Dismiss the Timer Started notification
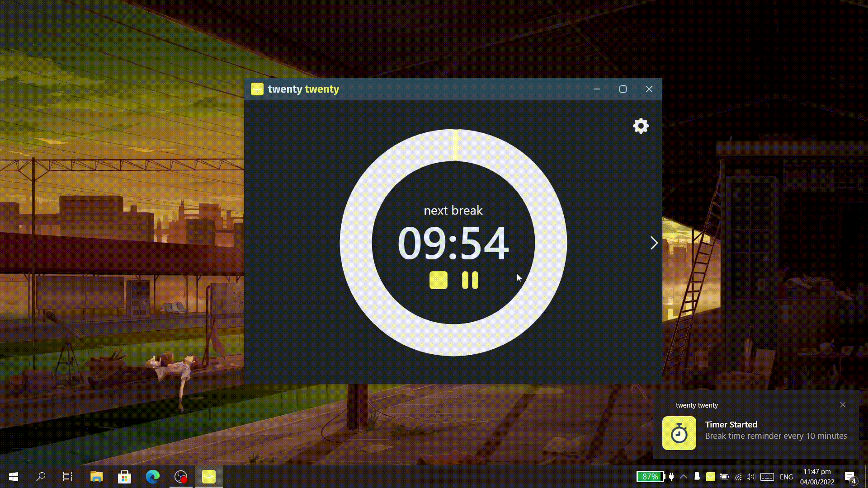Screen dimensions: 868x488 [843, 405]
